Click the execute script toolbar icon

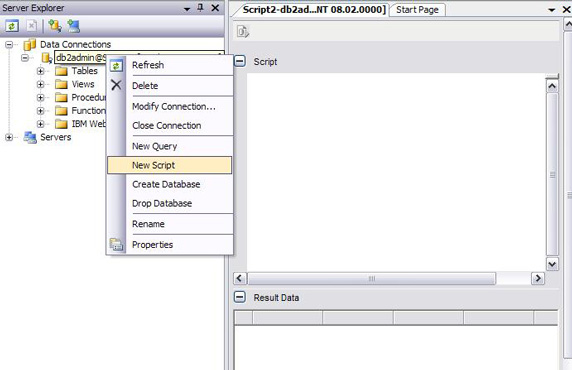[x=243, y=31]
